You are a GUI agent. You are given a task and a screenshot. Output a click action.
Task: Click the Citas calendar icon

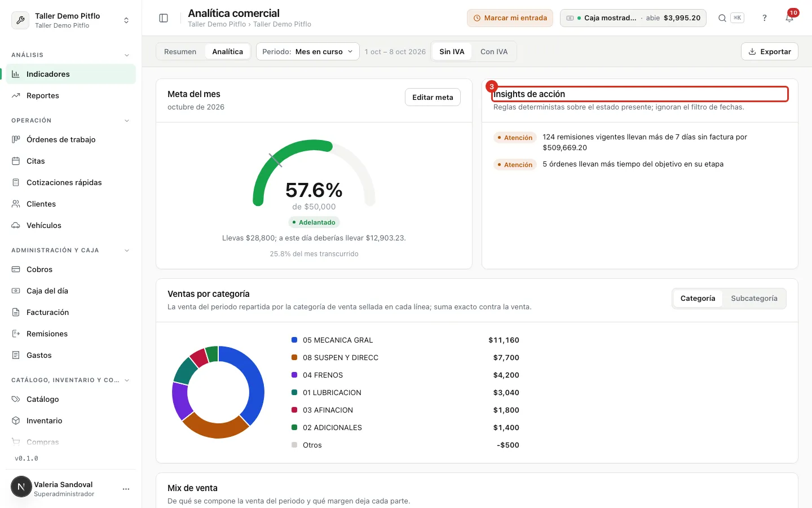click(16, 161)
